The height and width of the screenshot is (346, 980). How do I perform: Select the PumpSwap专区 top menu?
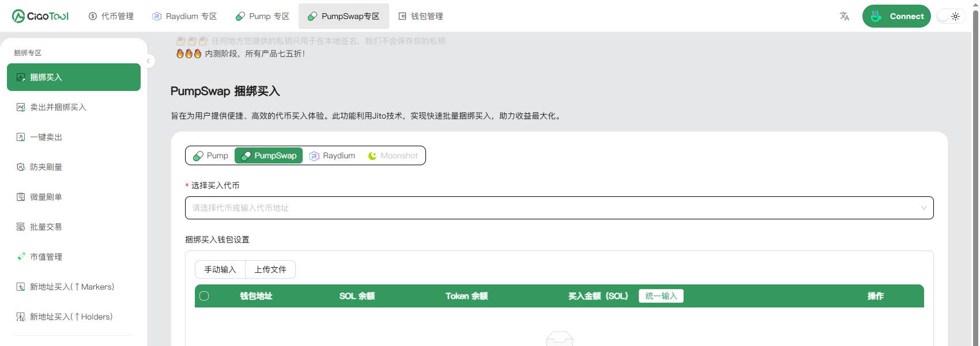coord(344,16)
